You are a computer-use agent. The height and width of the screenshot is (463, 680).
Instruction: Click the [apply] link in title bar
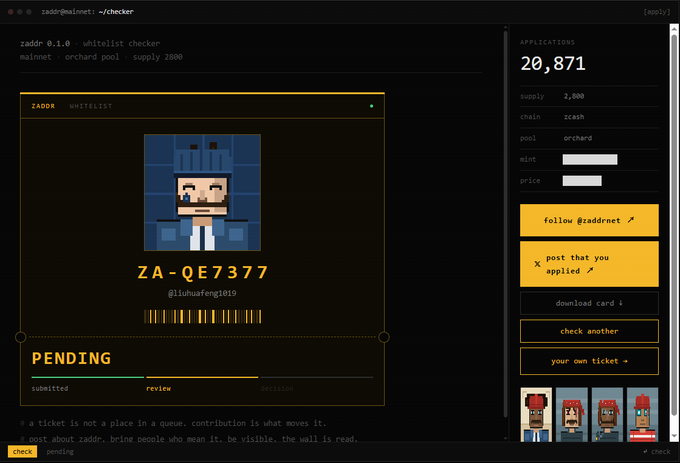coord(657,12)
